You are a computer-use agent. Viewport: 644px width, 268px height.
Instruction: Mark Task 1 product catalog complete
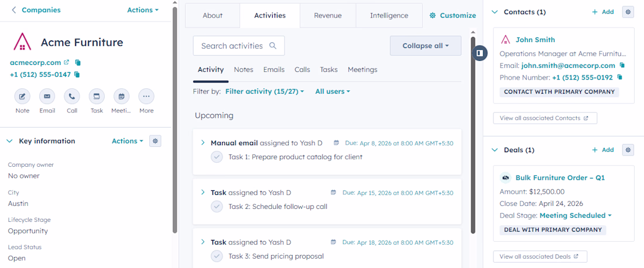pyautogui.click(x=217, y=157)
